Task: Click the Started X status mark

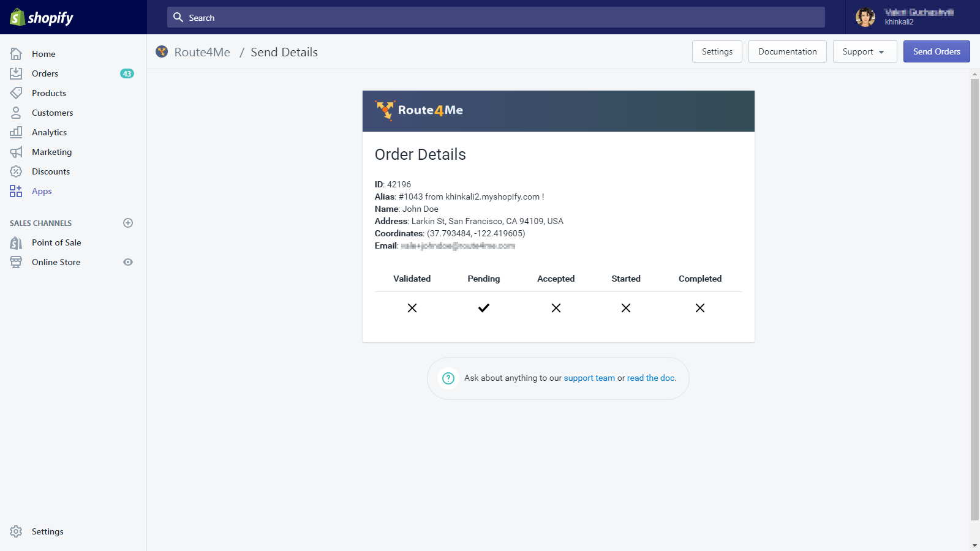Action: click(626, 308)
